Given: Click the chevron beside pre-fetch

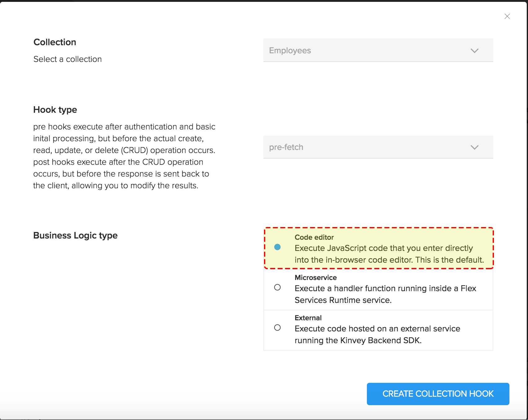Looking at the screenshot, I should (x=474, y=147).
